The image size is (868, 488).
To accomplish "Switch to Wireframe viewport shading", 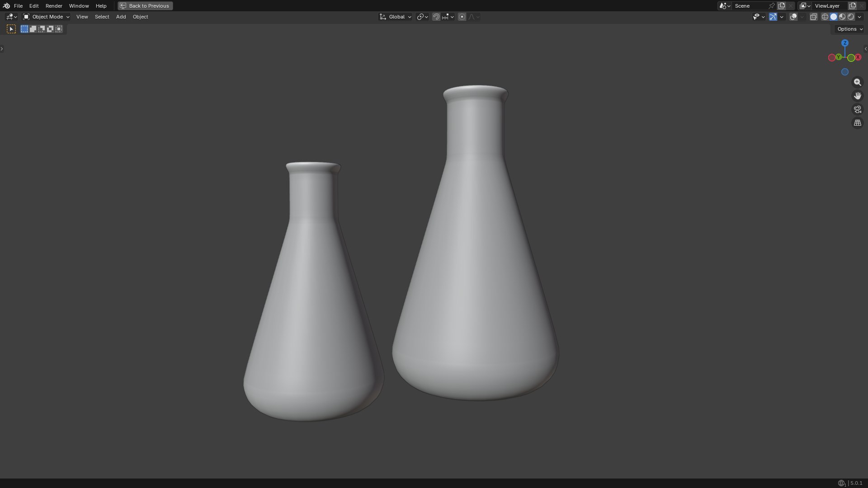I will click(825, 17).
